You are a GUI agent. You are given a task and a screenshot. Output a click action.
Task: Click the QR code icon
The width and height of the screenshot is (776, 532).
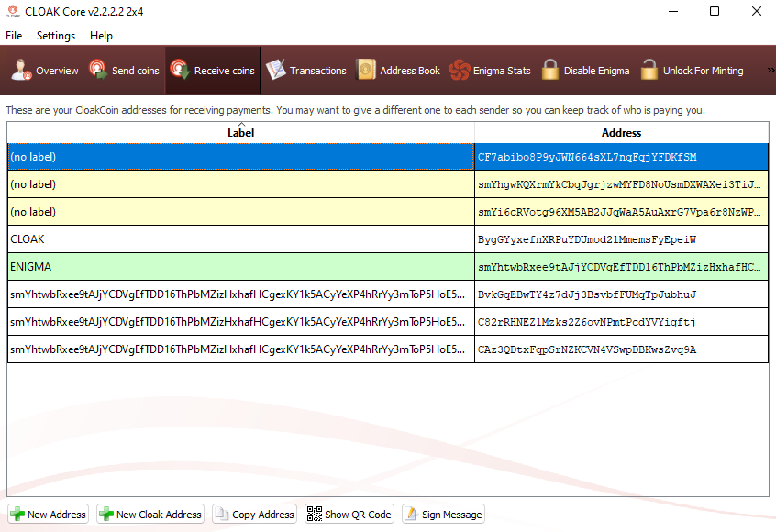[x=314, y=514]
